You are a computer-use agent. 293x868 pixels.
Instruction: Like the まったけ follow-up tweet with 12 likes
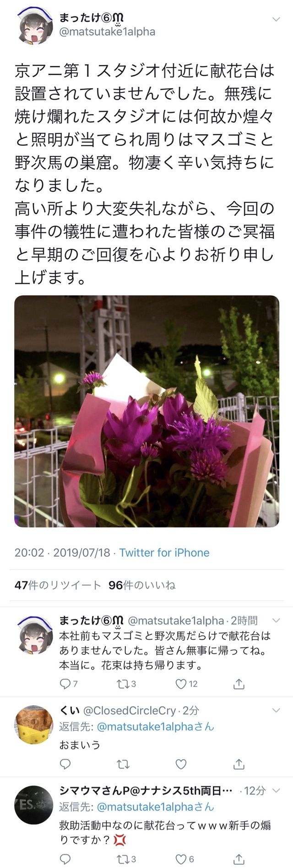(181, 684)
